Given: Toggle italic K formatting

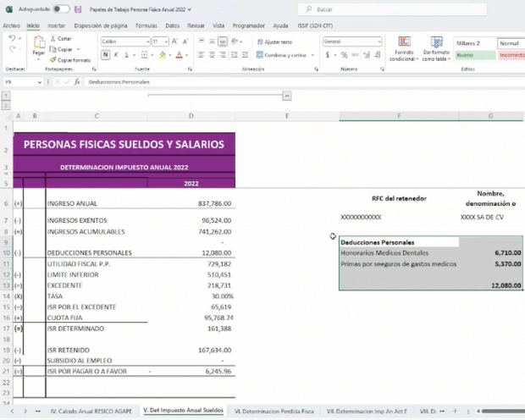Looking at the screenshot, I should pos(116,54).
